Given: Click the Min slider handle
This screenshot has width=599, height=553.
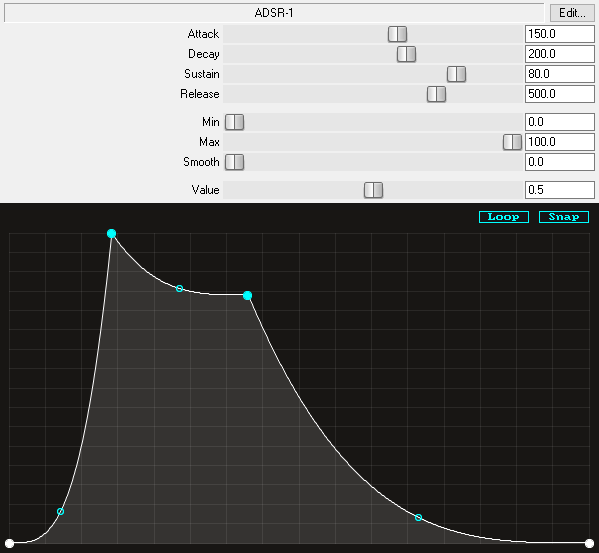Looking at the screenshot, I should pos(234,122).
